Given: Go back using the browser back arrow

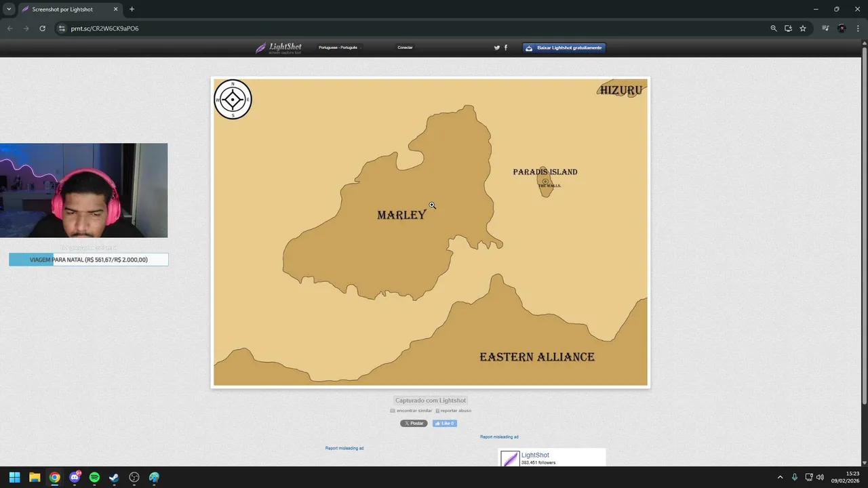Looking at the screenshot, I should tap(9, 28).
